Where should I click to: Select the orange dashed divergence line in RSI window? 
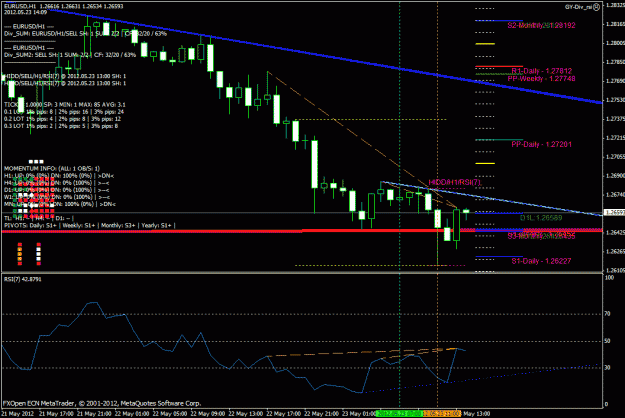pos(362,352)
